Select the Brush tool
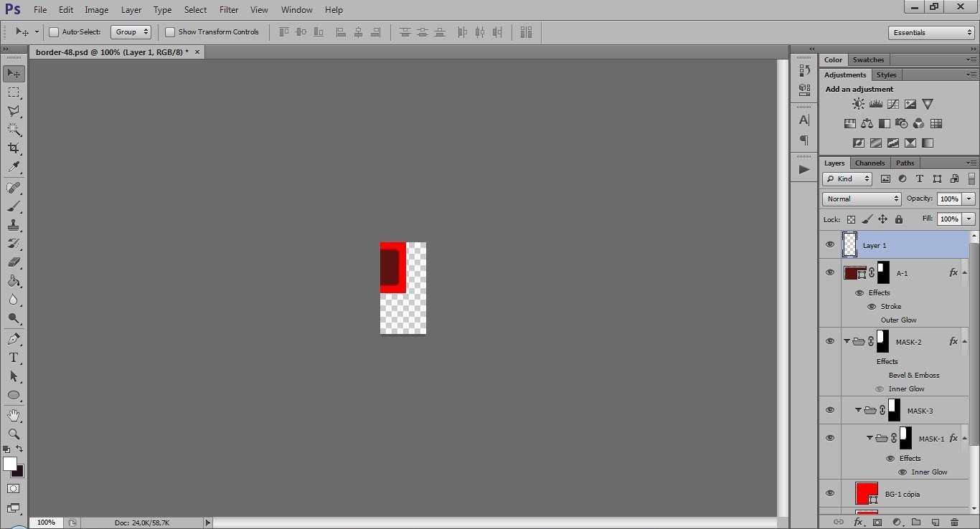This screenshot has width=980, height=529. (14, 206)
